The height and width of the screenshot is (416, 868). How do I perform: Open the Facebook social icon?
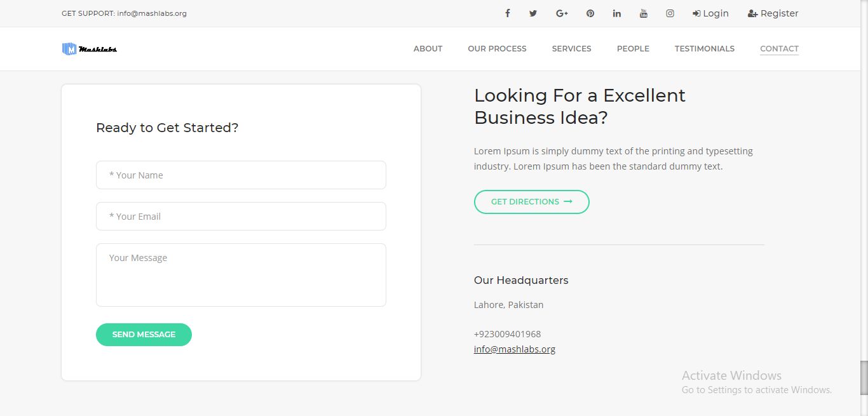[508, 13]
